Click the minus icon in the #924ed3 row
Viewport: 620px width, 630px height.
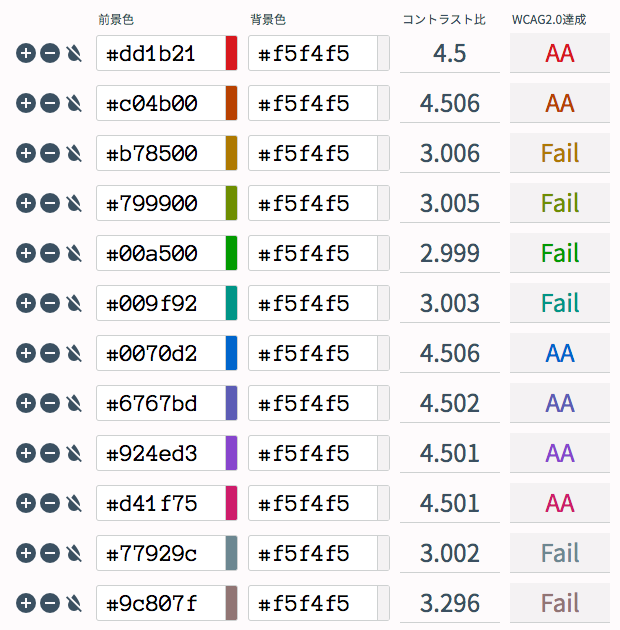point(50,453)
